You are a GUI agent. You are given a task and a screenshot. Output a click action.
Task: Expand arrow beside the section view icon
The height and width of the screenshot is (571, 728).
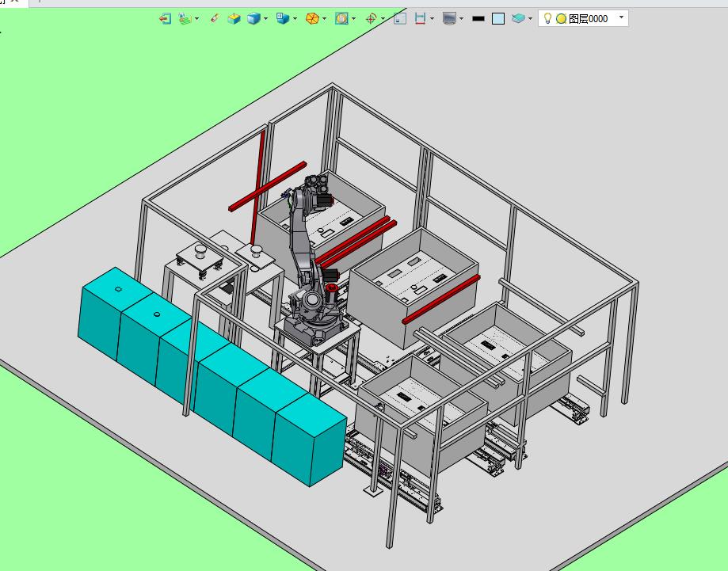coord(354,19)
